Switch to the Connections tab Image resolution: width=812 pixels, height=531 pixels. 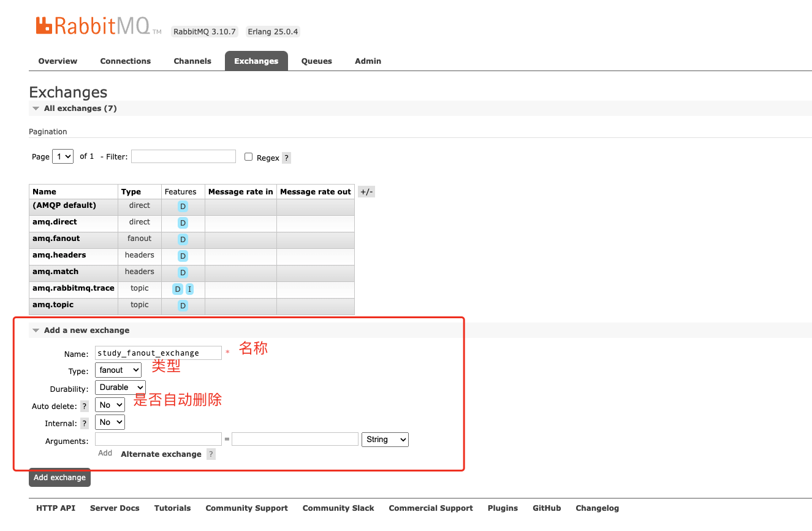(126, 61)
